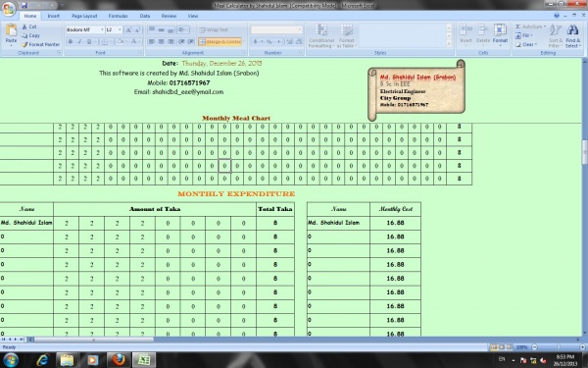The height and width of the screenshot is (368, 588).
Task: Open the Review tab
Action: pyautogui.click(x=169, y=16)
